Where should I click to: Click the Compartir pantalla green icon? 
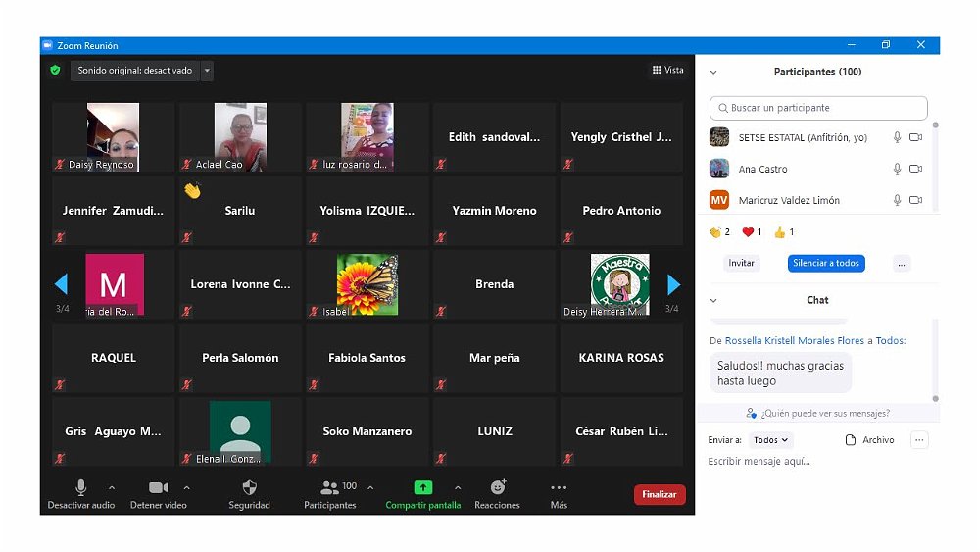pos(422,487)
